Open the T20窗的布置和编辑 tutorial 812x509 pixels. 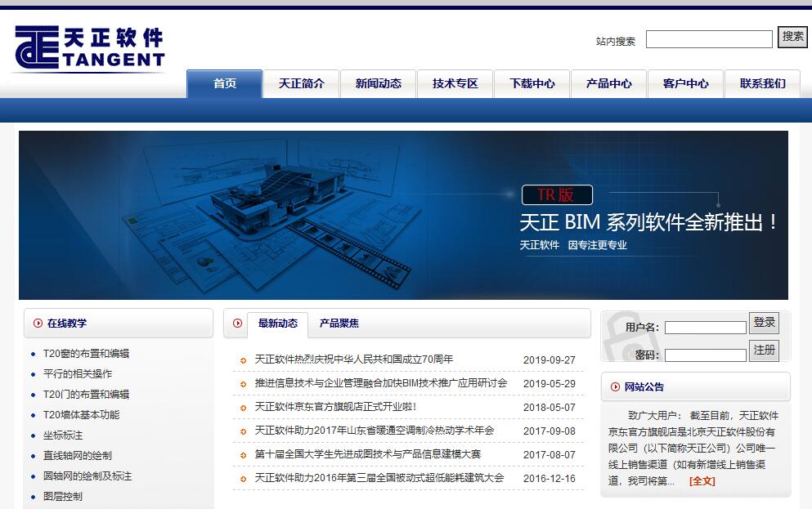[x=86, y=354]
